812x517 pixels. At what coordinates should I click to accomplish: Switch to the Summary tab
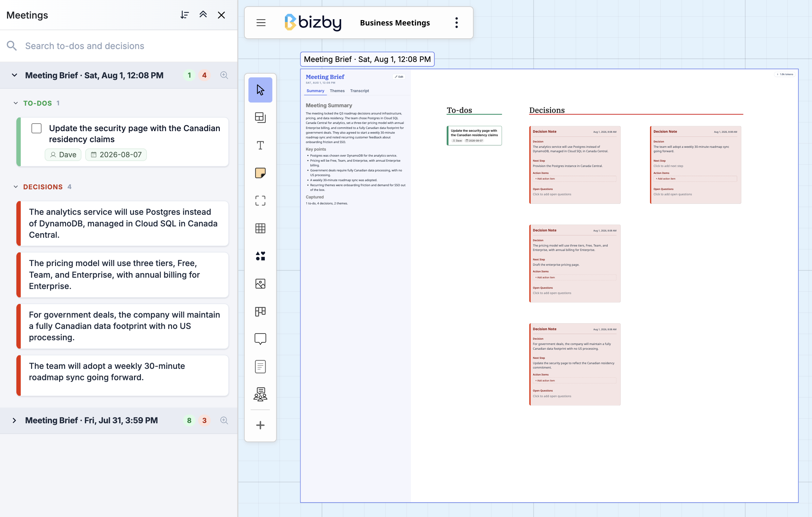point(315,91)
